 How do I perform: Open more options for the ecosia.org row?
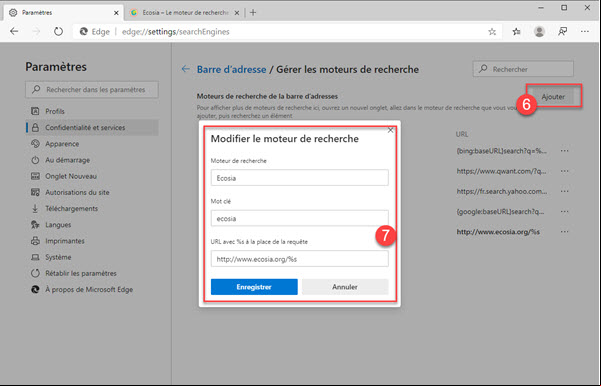click(x=564, y=232)
